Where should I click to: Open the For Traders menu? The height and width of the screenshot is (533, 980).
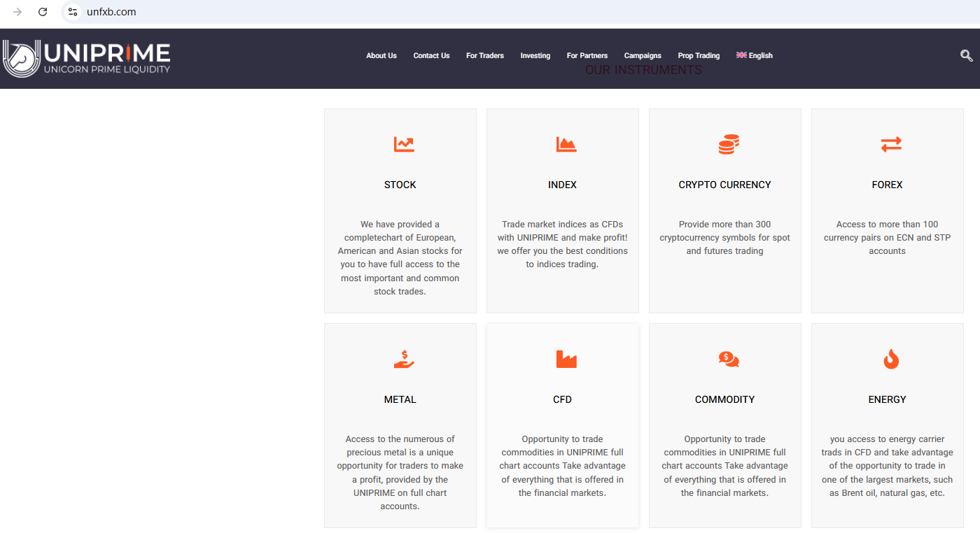[485, 56]
